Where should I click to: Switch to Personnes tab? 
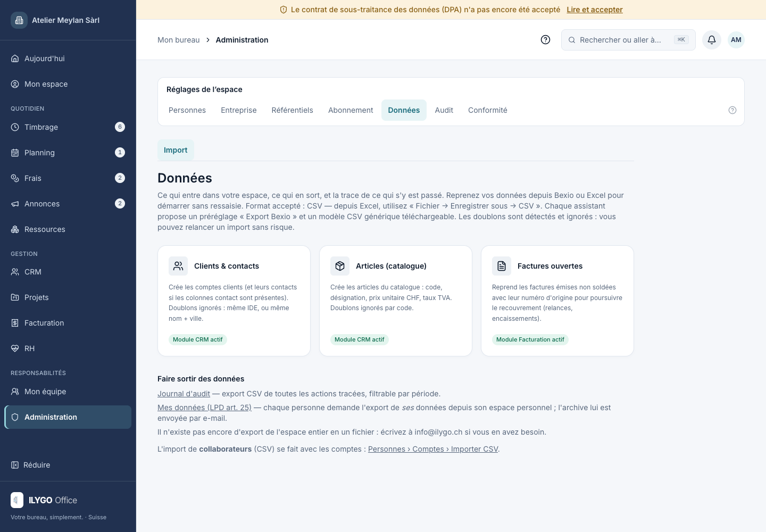[x=187, y=110]
